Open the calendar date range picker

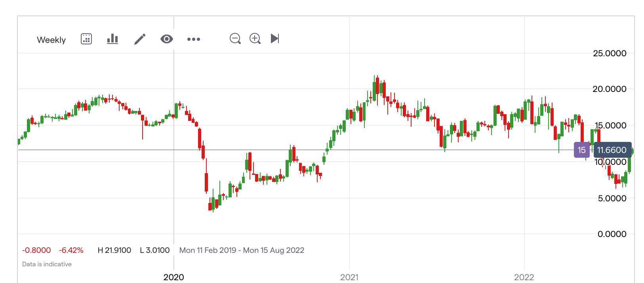86,39
